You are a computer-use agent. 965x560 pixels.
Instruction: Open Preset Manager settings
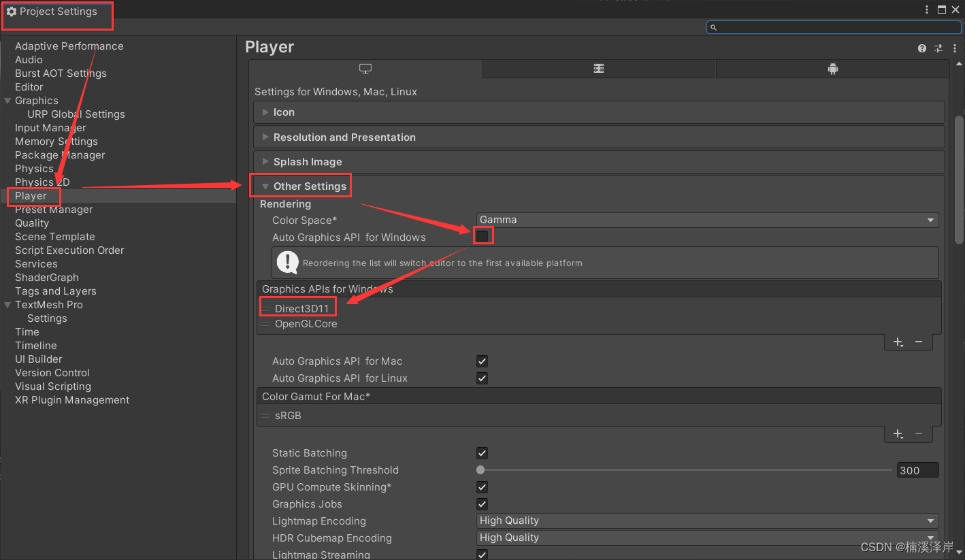pos(54,210)
